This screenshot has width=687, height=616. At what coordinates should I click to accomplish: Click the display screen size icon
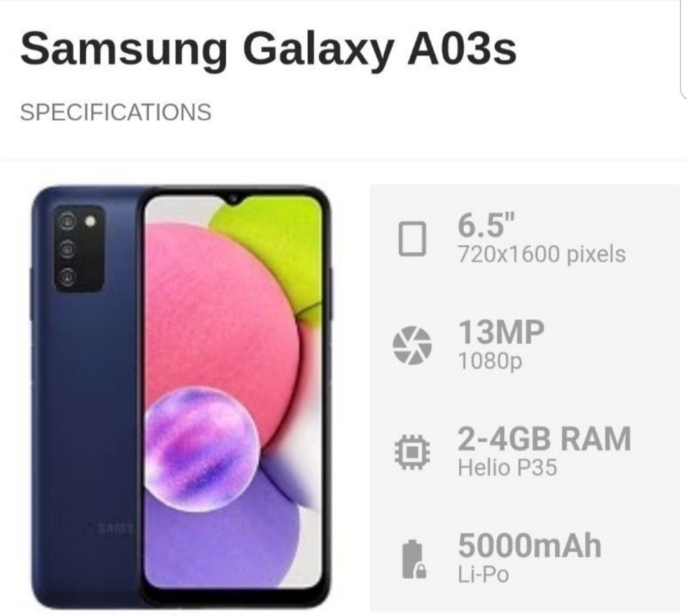click(x=412, y=239)
